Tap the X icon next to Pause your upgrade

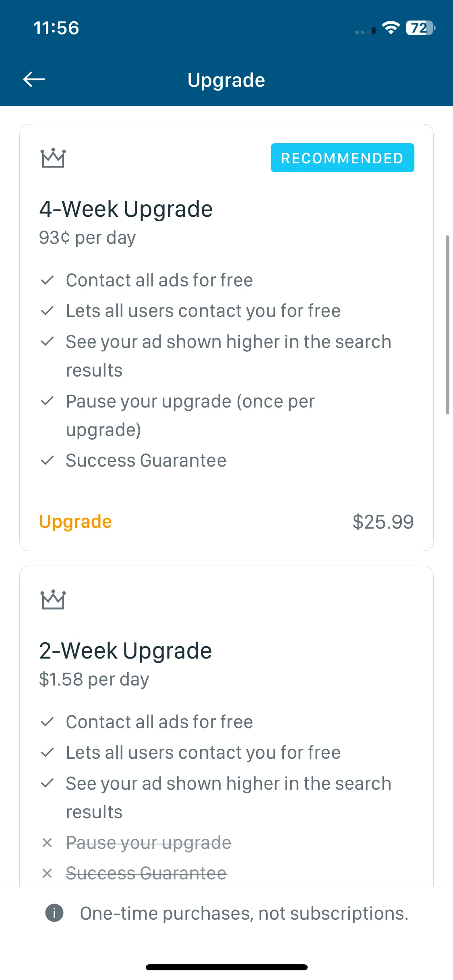pos(47,842)
